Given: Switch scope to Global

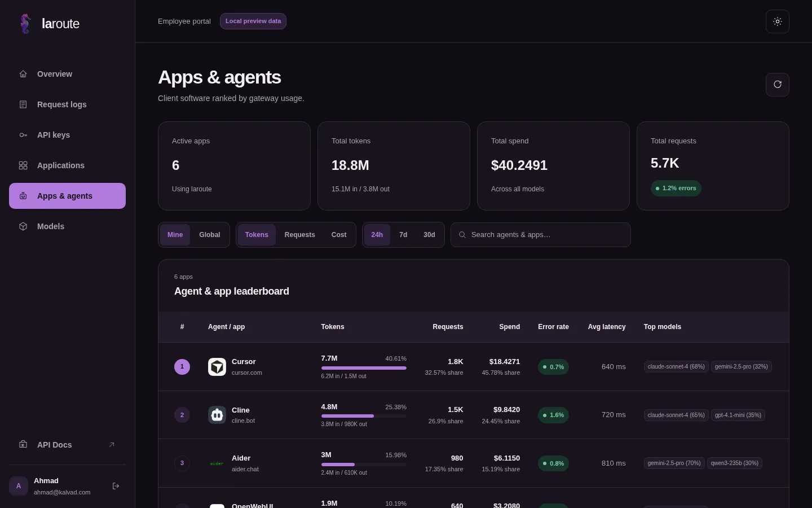Looking at the screenshot, I should [209, 235].
